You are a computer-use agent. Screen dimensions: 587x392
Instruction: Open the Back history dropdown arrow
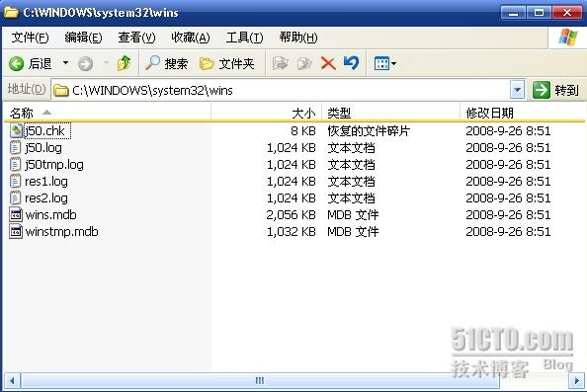pyautogui.click(x=65, y=63)
